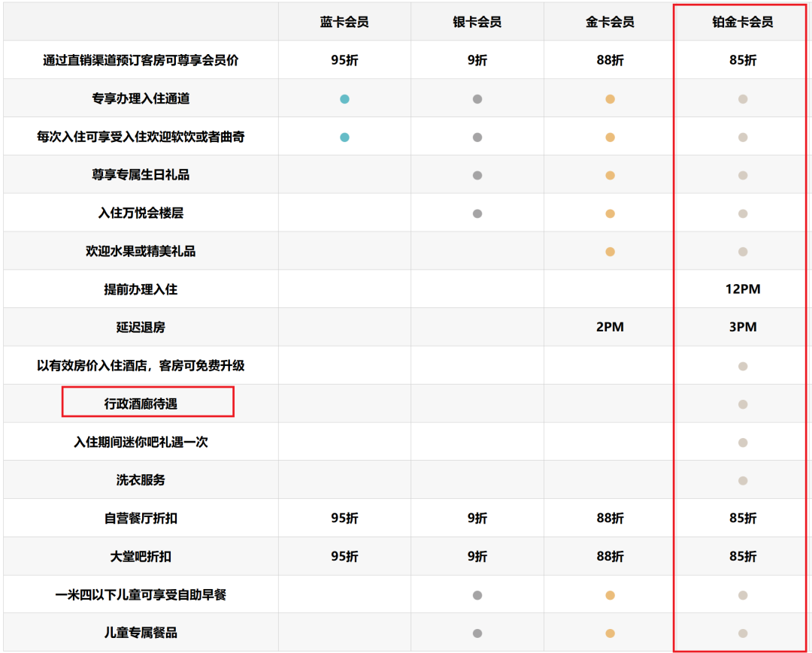Click the 以有效房价入住酒店，客房可免费升级 label
The image size is (812, 653).
tap(141, 366)
